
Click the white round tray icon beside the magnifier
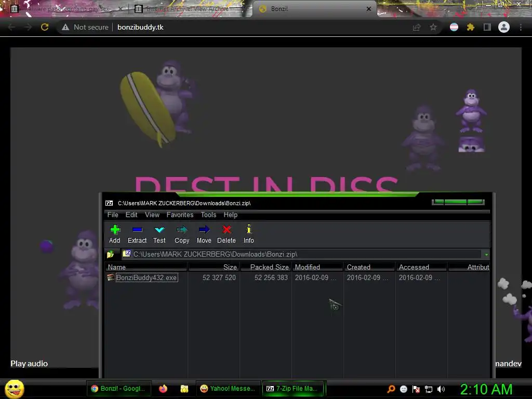point(403,389)
